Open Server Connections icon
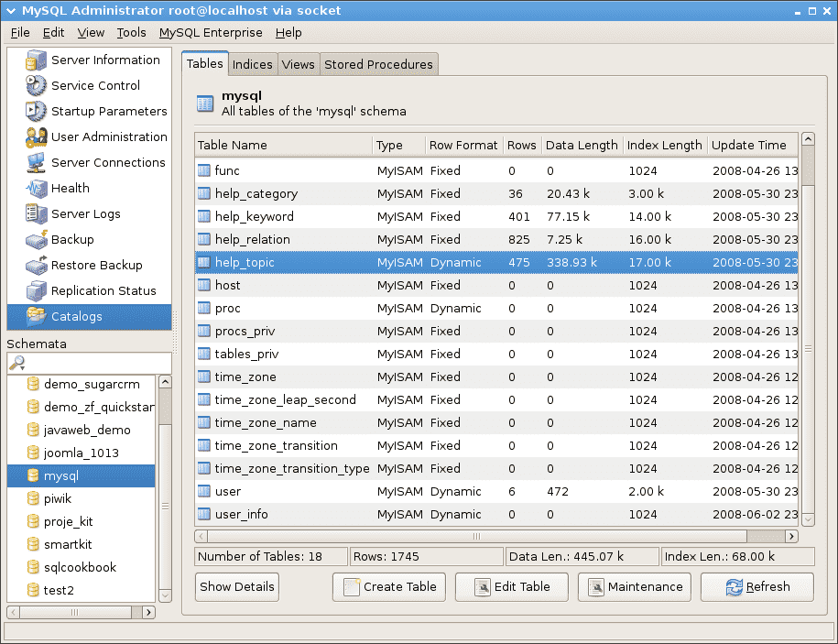 [36, 162]
